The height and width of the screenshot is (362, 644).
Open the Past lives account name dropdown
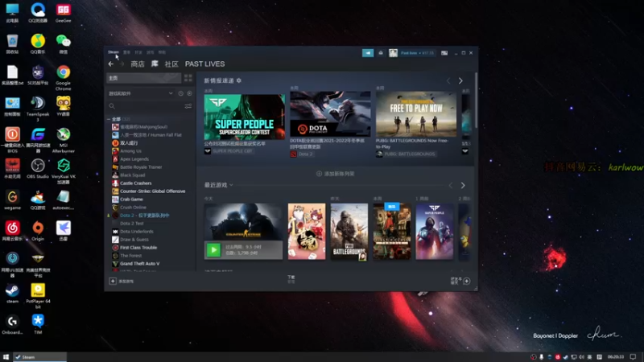[x=416, y=53]
